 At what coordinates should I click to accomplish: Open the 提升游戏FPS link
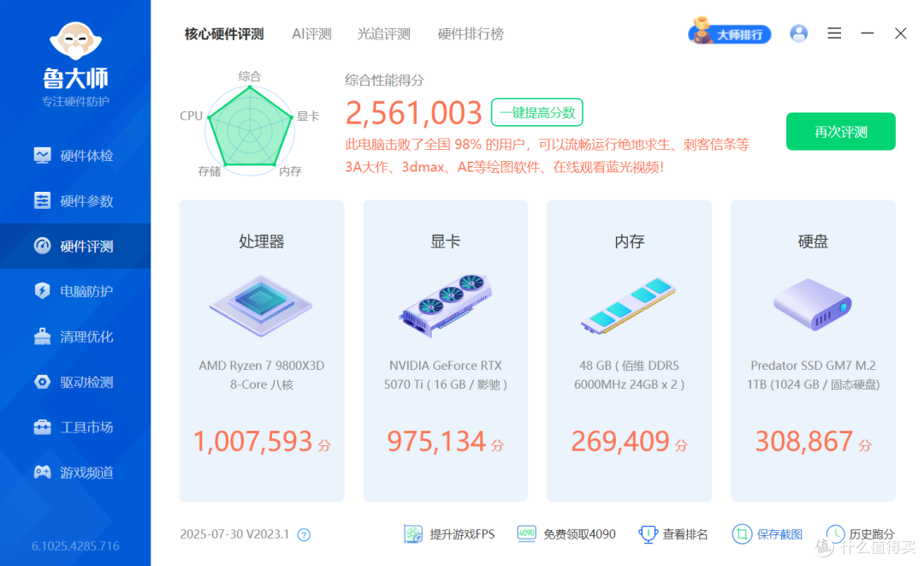click(x=462, y=534)
